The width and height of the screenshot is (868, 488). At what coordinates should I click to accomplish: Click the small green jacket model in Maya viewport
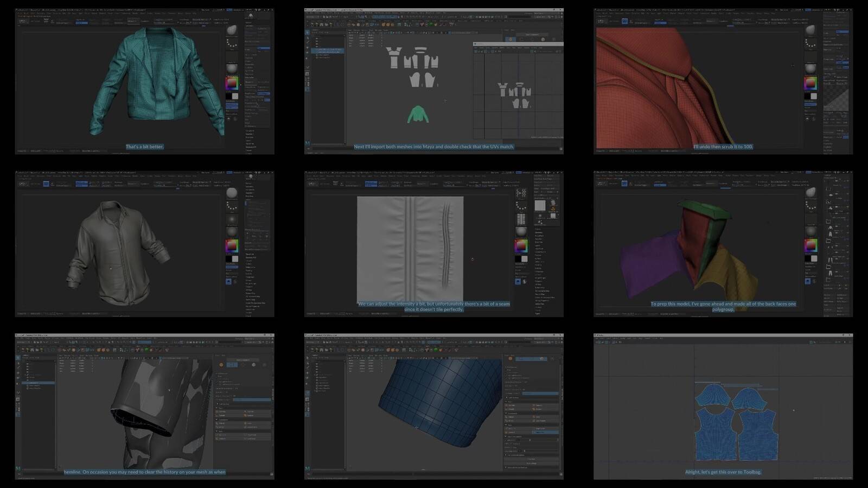418,114
